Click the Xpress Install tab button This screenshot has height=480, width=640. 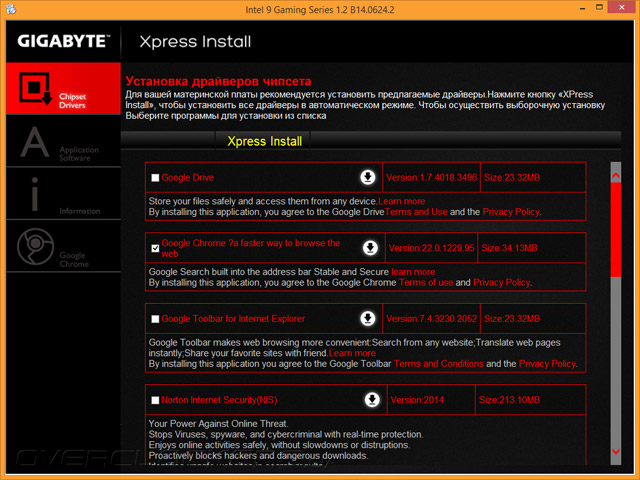264,141
